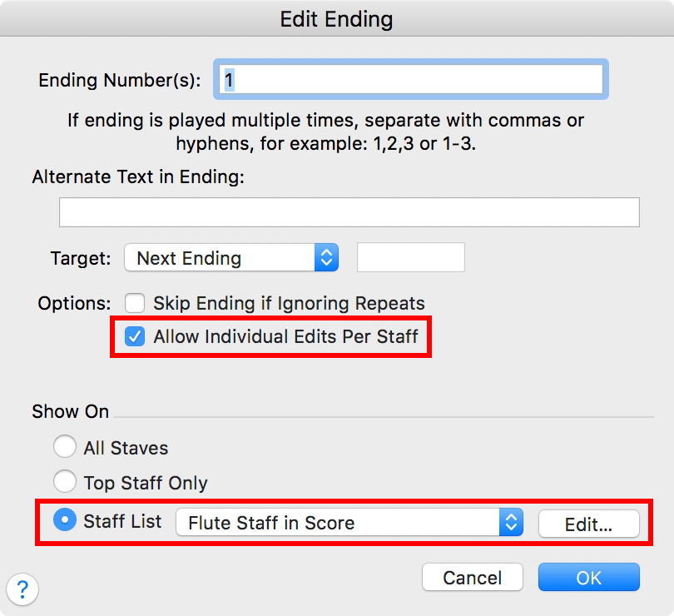Focus the Alternate Text in Ending field
Viewport: 674px width, 616px height.
click(349, 212)
